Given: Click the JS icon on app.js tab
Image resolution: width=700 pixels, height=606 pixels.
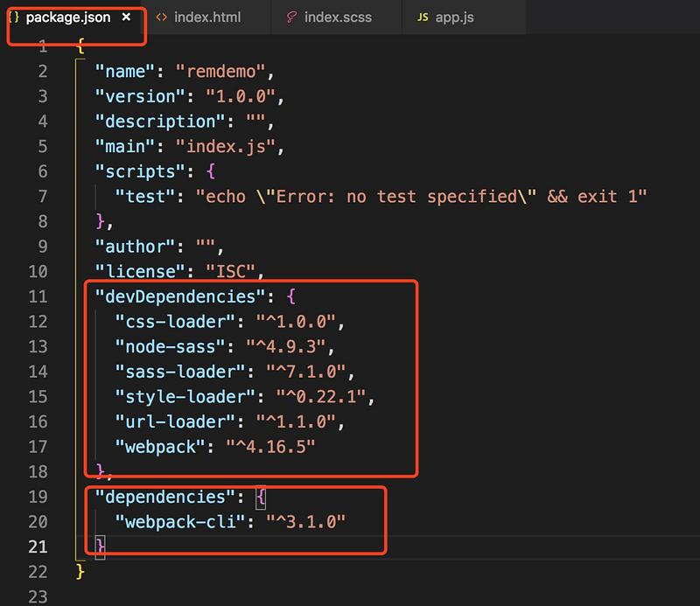Looking at the screenshot, I should click(x=423, y=17).
